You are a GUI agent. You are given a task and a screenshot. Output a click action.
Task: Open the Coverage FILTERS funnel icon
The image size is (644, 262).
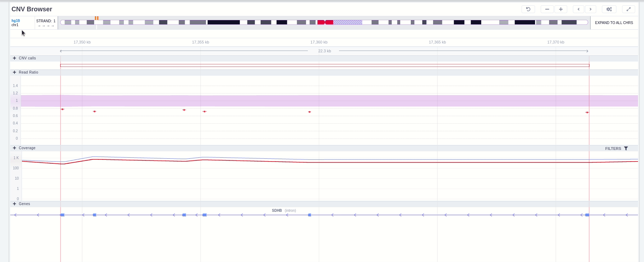(x=626, y=149)
